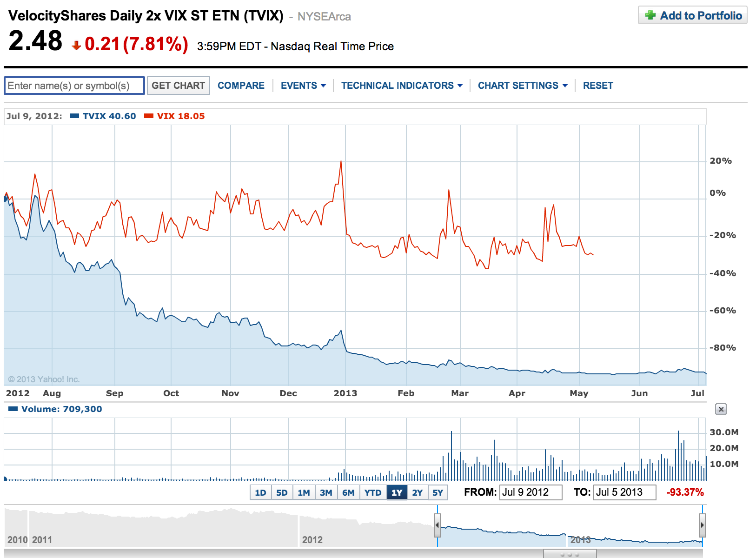The image size is (756, 558).
Task: Select the 5Y time range tab
Action: 438,492
